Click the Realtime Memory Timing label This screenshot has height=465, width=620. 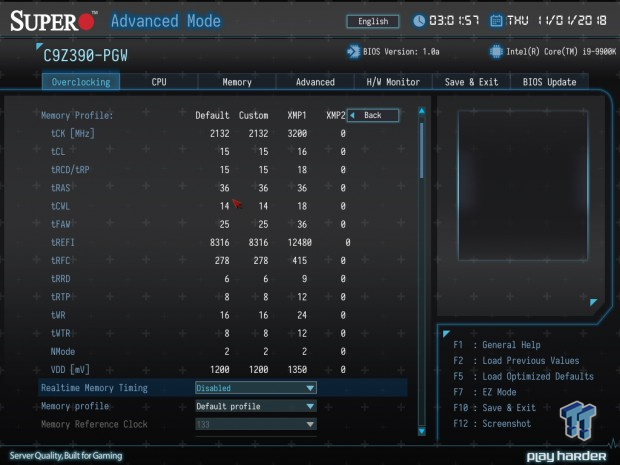point(94,388)
